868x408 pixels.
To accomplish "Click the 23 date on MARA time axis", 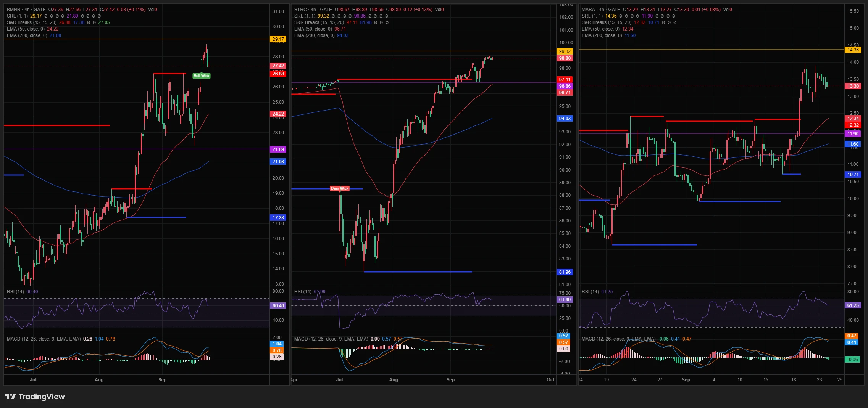I will (820, 380).
